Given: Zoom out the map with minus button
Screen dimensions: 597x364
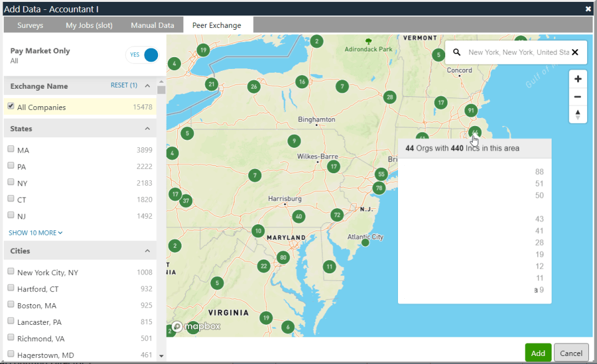Looking at the screenshot, I should [578, 97].
